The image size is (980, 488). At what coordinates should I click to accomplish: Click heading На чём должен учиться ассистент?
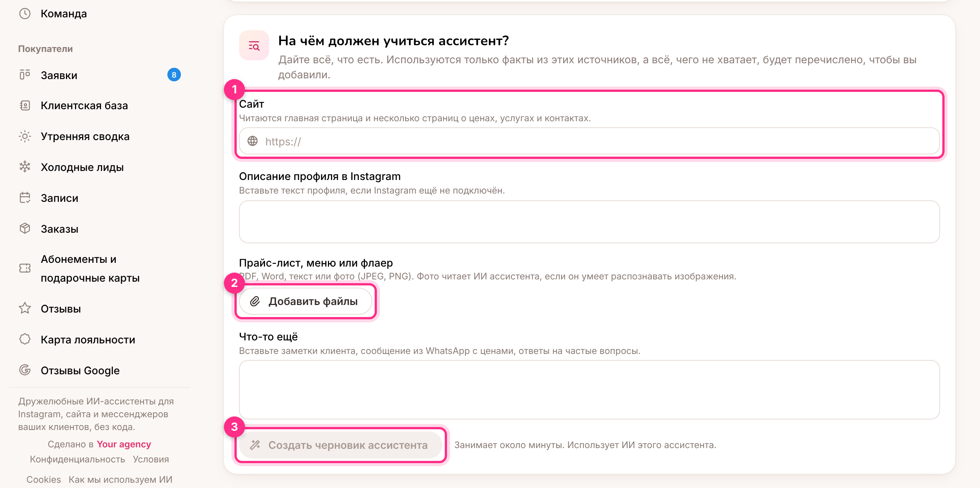tap(394, 41)
